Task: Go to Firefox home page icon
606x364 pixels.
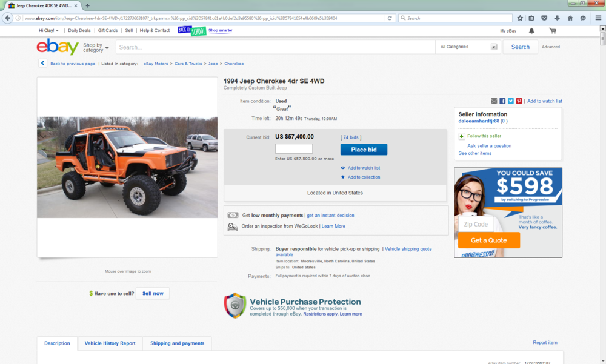Action: (570, 18)
